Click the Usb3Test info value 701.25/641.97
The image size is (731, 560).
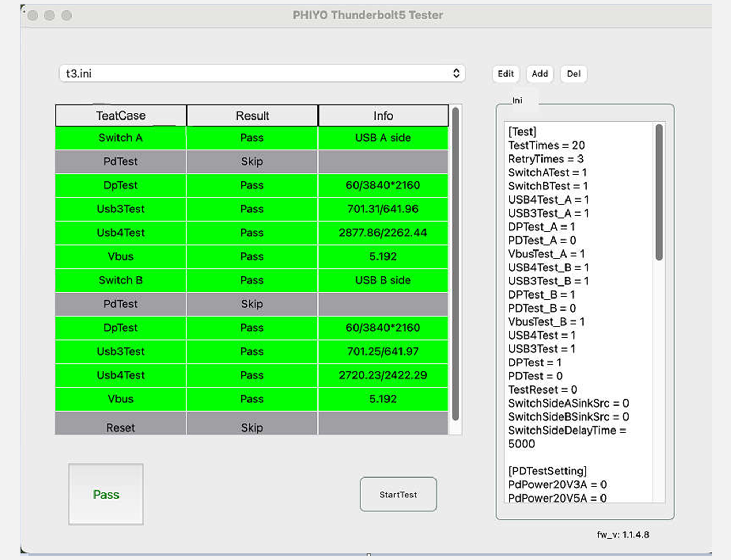(x=383, y=351)
